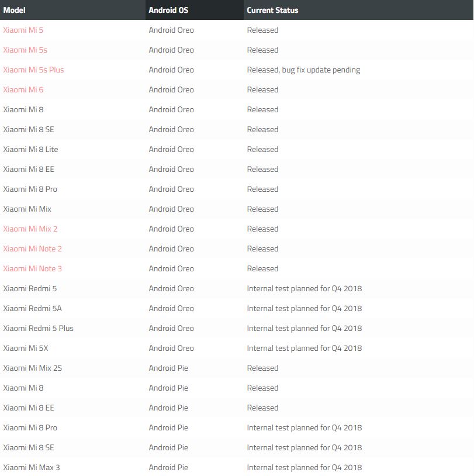Click Released status in the Mi Mix 2S row

(262, 368)
